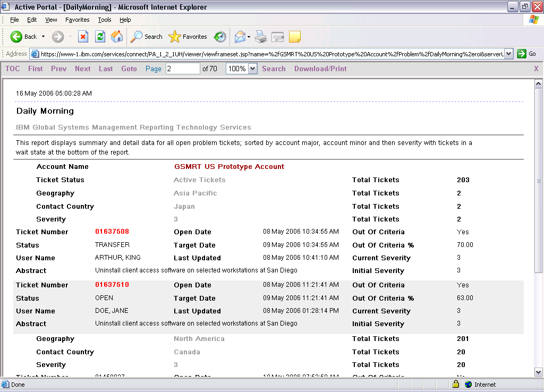
Task: Click the '203' total tickets value
Action: coord(463,180)
